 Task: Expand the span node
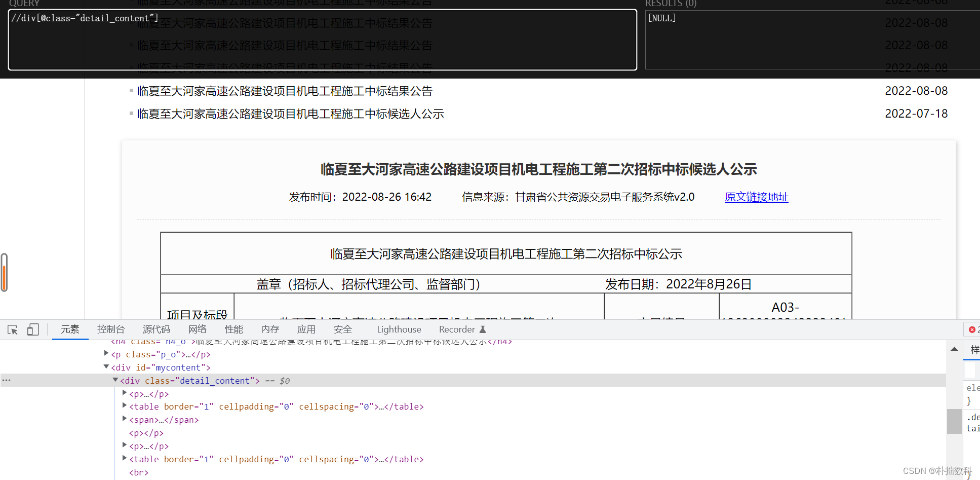click(x=125, y=419)
